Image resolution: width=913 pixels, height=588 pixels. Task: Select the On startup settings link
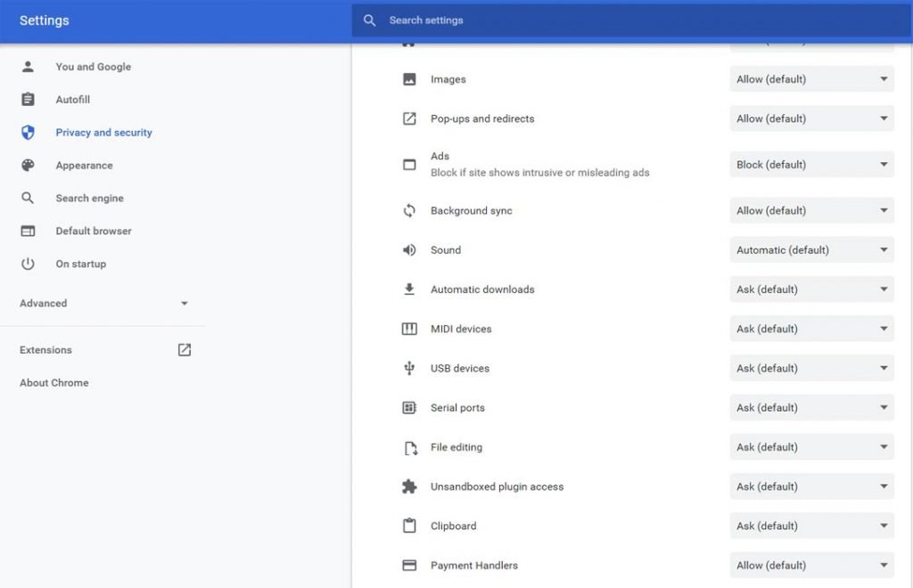(x=80, y=265)
